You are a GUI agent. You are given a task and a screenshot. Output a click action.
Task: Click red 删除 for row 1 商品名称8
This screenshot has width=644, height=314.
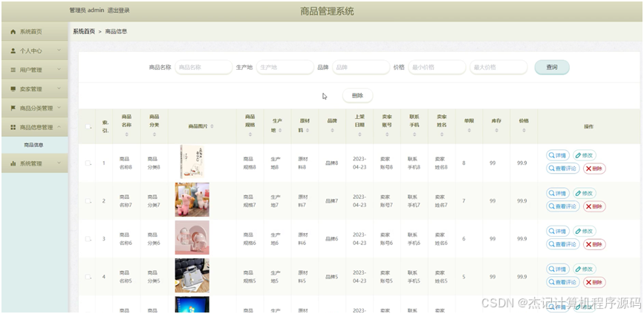pos(594,169)
